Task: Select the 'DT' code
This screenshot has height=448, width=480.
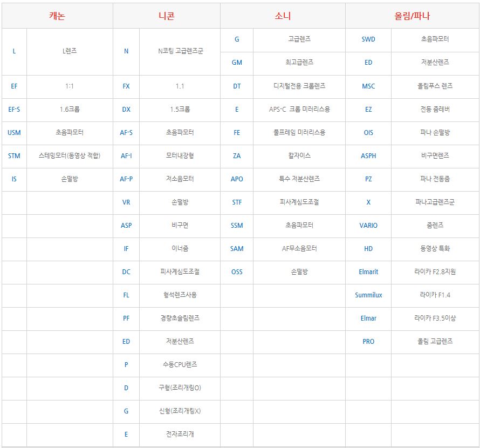Action: pos(237,86)
